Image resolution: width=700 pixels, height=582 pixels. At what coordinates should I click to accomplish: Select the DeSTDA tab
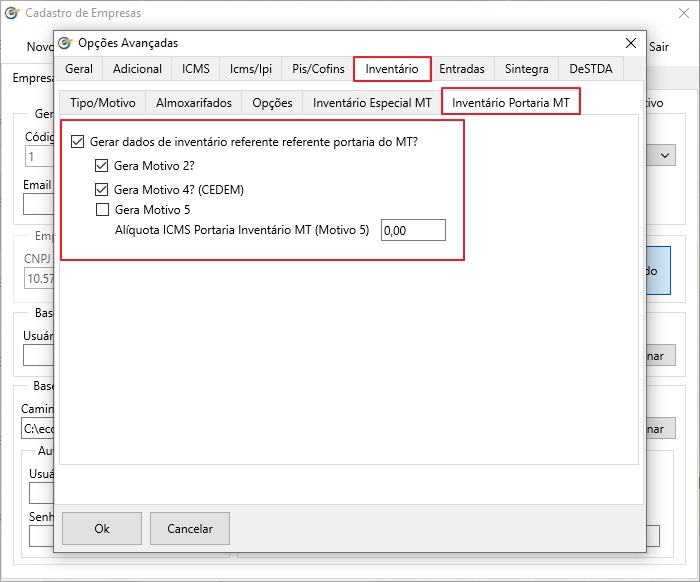(x=591, y=69)
